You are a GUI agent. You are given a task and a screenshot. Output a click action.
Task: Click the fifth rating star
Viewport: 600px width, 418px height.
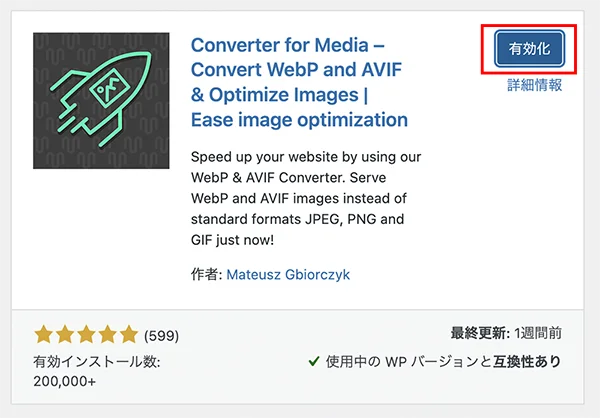pos(129,334)
